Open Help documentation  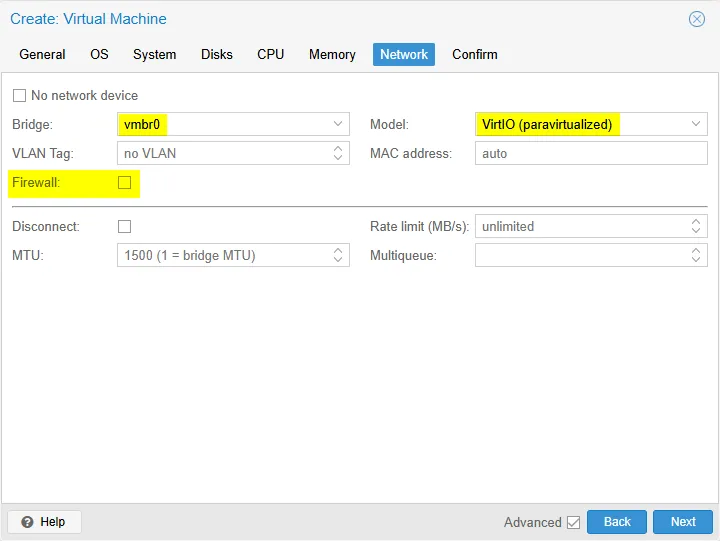point(45,522)
